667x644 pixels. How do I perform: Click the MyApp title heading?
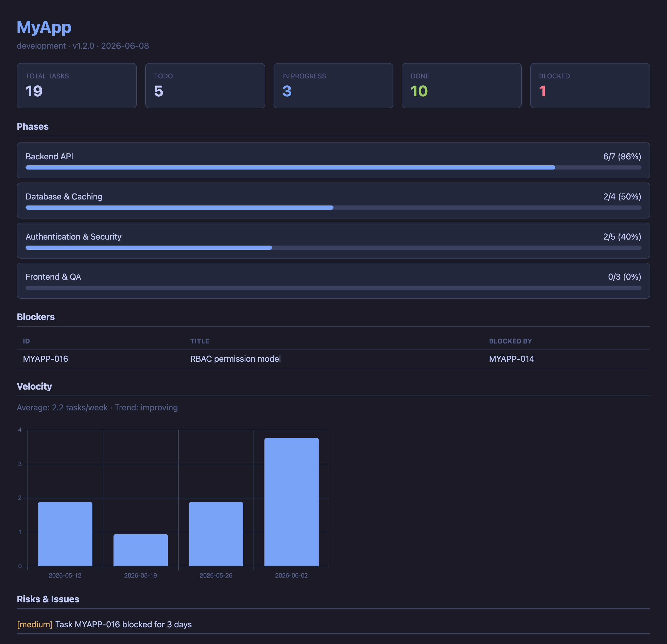[x=44, y=27]
